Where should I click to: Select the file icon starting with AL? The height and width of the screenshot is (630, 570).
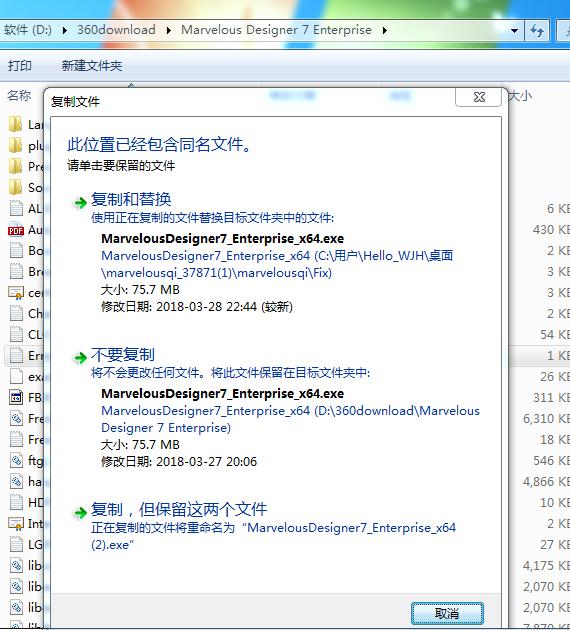[16, 208]
